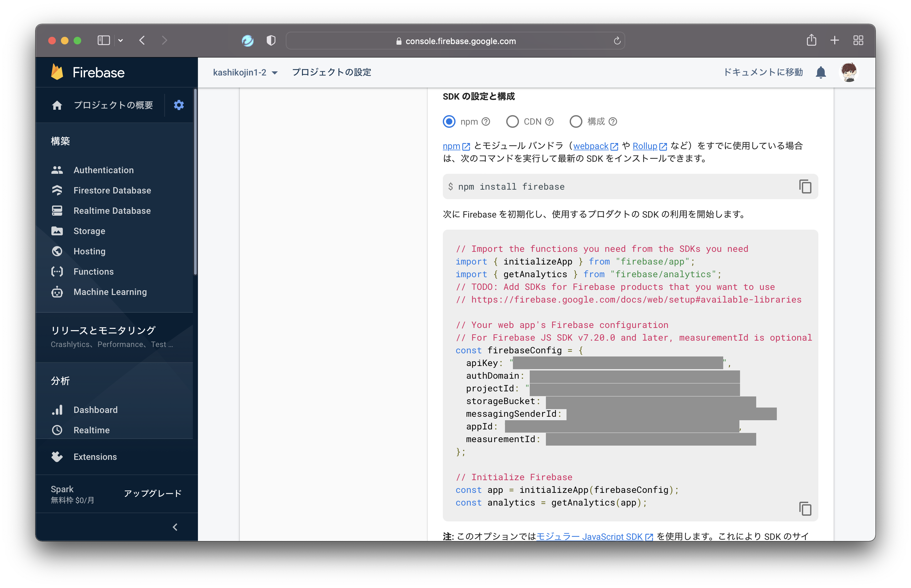Image resolution: width=911 pixels, height=588 pixels.
Task: Click the Firestore Database icon
Action: (57, 191)
